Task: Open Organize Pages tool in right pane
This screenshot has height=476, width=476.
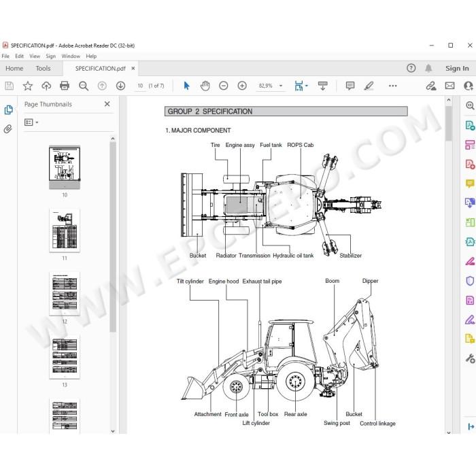Action: tap(470, 222)
